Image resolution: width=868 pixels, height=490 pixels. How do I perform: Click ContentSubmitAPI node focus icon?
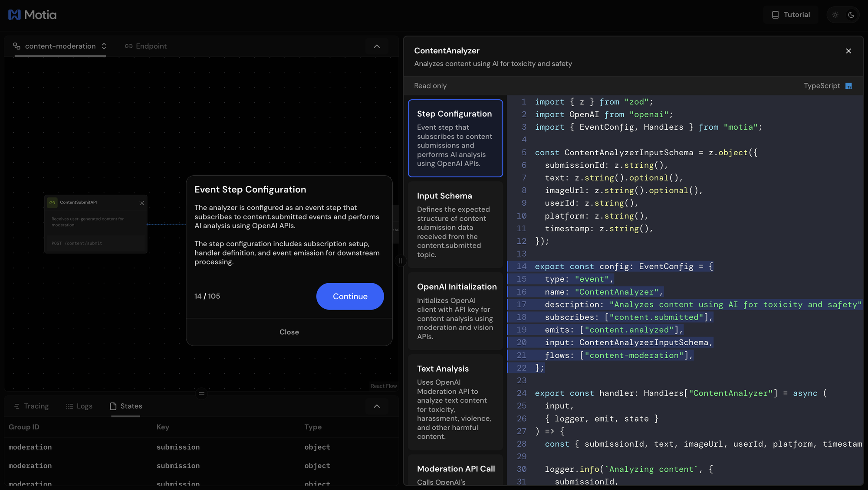pyautogui.click(x=141, y=203)
